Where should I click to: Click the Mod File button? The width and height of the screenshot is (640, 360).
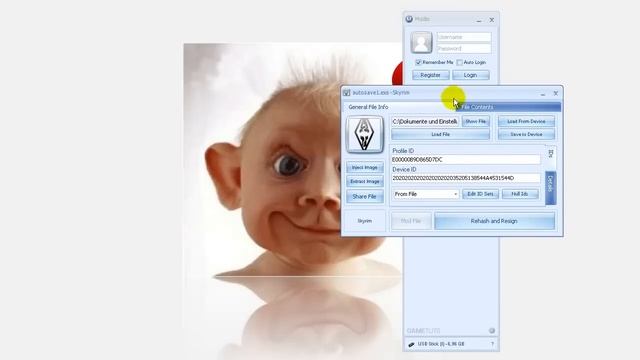411,221
